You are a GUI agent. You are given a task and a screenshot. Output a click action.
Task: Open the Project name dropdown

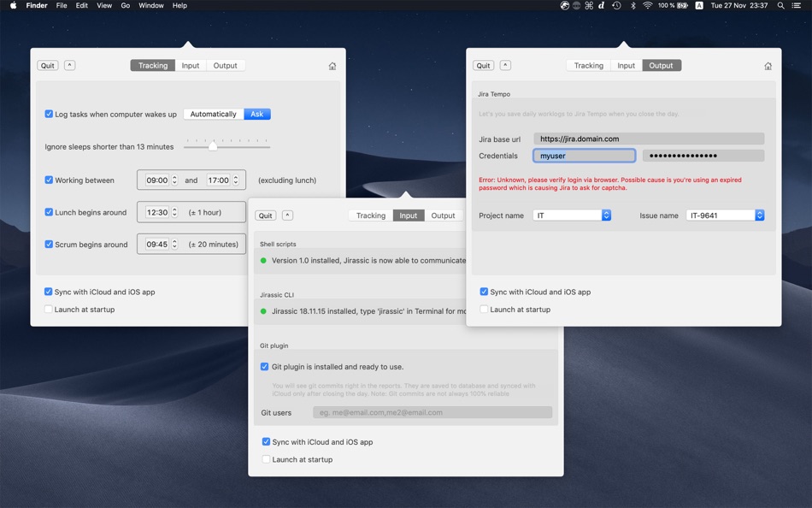tap(572, 216)
